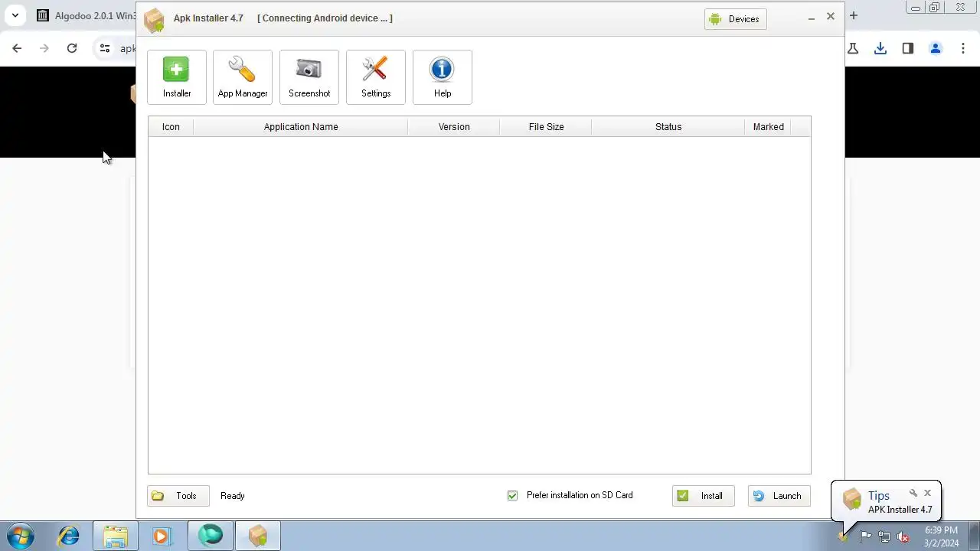Click the wrench icon in Tips balloon
The width and height of the screenshot is (980, 551).
(x=913, y=493)
